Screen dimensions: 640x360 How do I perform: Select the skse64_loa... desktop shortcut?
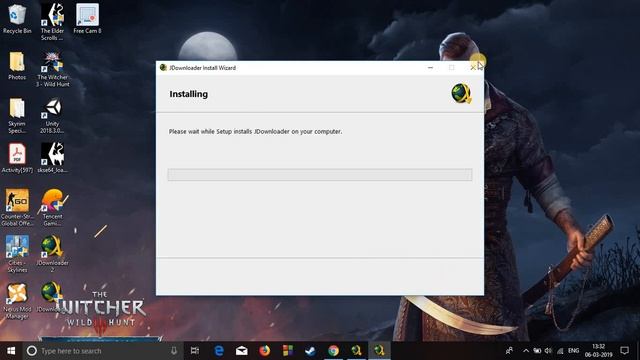[52, 158]
